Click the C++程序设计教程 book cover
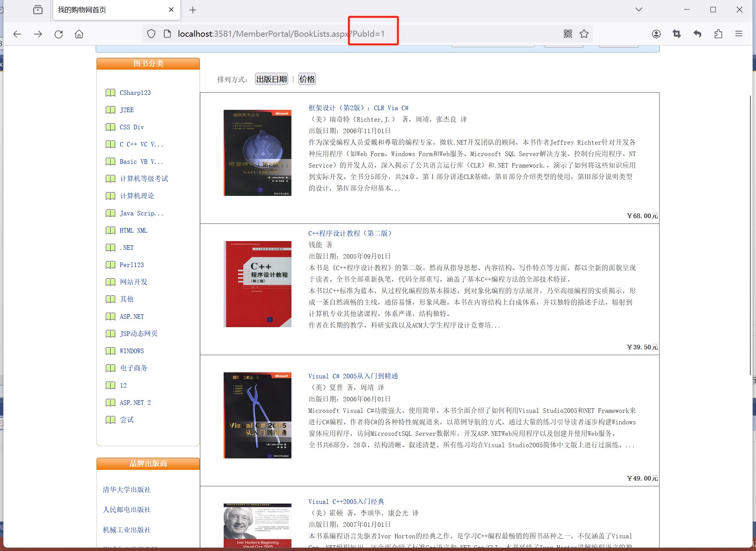 pos(257,284)
